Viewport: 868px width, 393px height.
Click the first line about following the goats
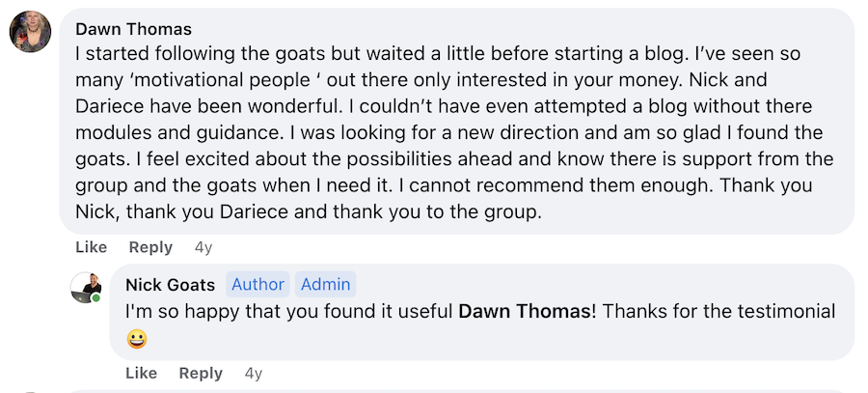coord(438,54)
